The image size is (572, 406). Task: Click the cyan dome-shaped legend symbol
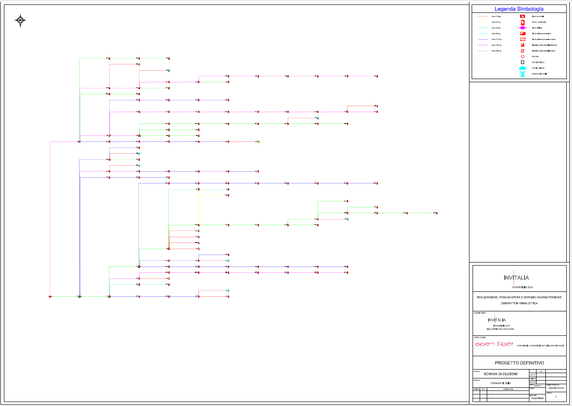pos(522,68)
